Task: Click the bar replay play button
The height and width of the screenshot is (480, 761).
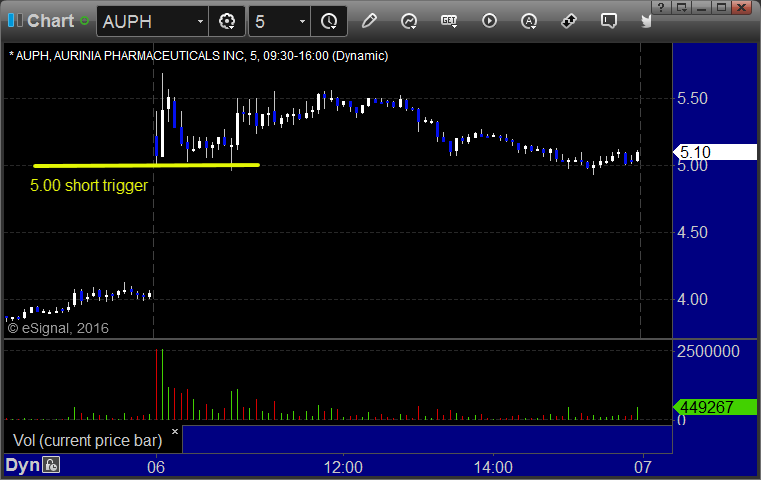Action: coord(489,21)
